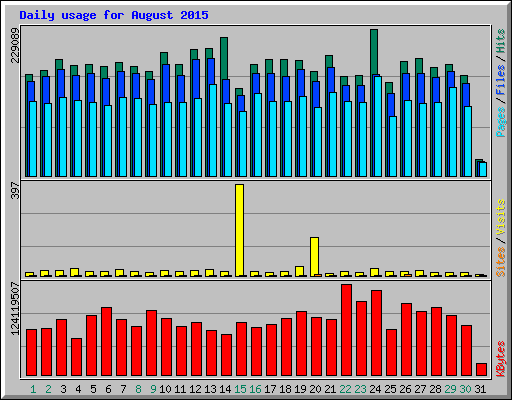
Task: Click day 16 on the date axis
Action: (255, 389)
